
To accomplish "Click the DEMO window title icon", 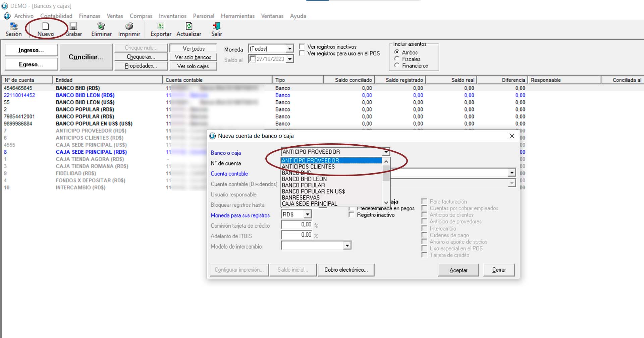I will point(5,6).
